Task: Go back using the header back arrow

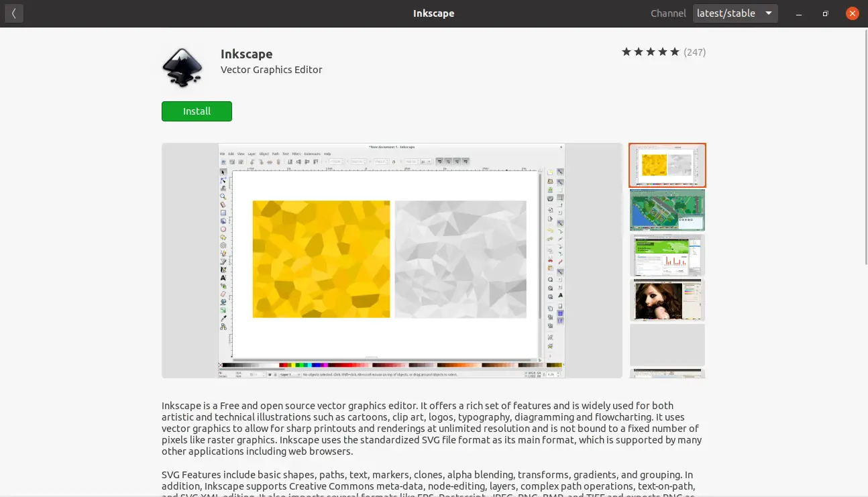Action: coord(14,13)
